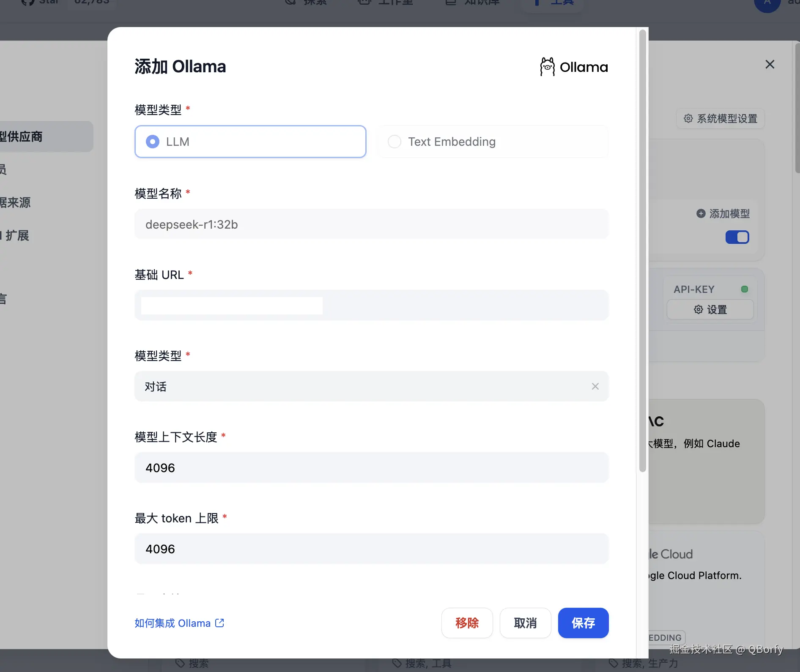The height and width of the screenshot is (672, 800).
Task: Click the gear icon in 系统模型设置
Action: point(688,118)
